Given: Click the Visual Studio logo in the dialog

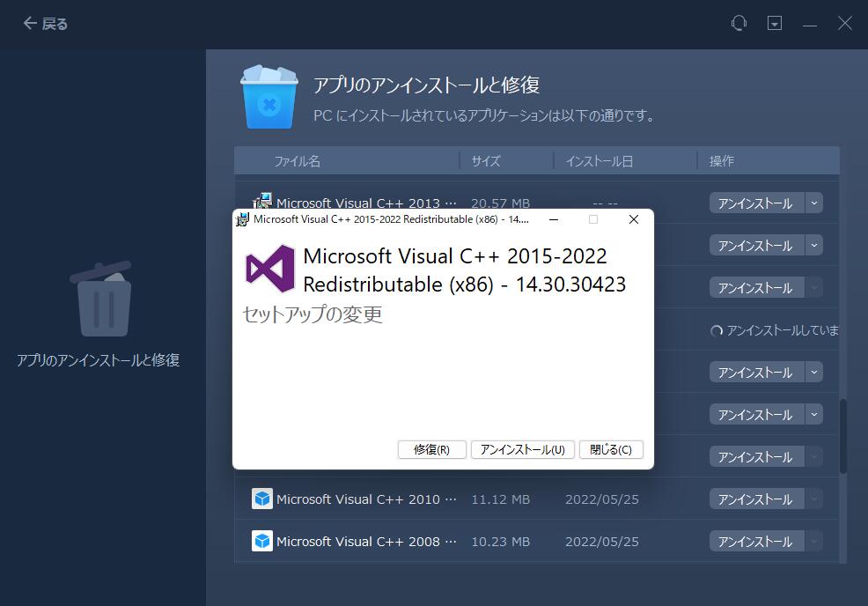Looking at the screenshot, I should coord(270,270).
